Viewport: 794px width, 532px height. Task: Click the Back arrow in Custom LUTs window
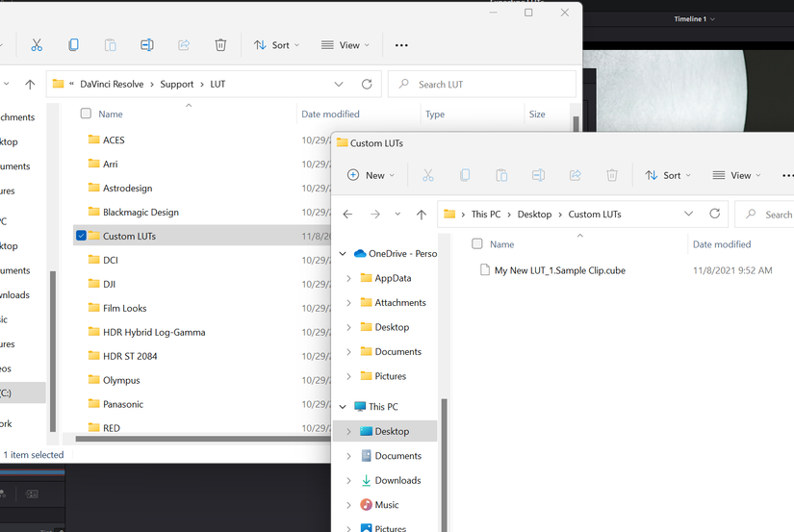pos(348,215)
